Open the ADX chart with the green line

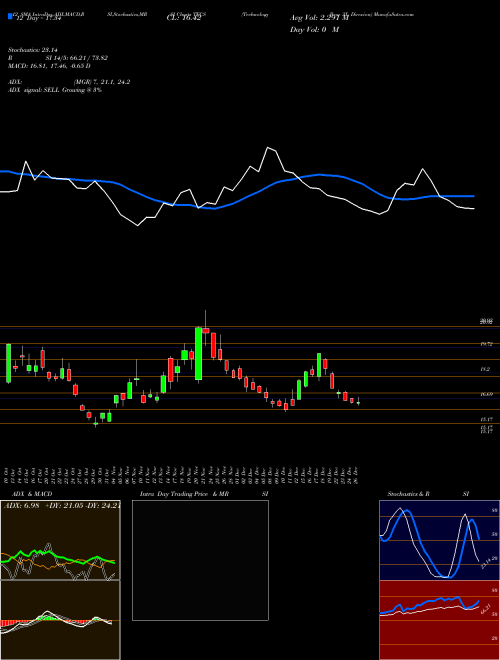click(x=60, y=540)
